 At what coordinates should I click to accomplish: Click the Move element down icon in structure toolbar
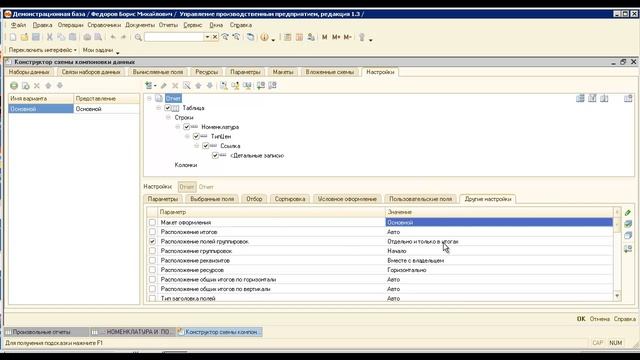tap(210, 85)
